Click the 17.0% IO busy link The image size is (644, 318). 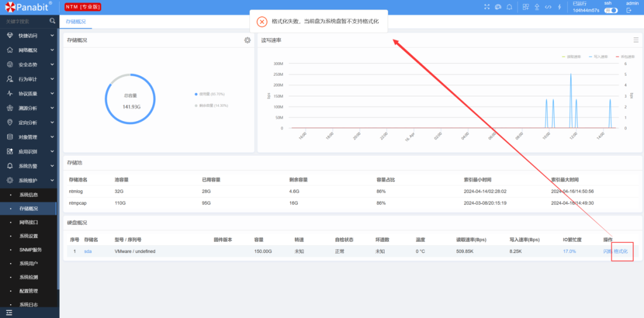click(569, 251)
